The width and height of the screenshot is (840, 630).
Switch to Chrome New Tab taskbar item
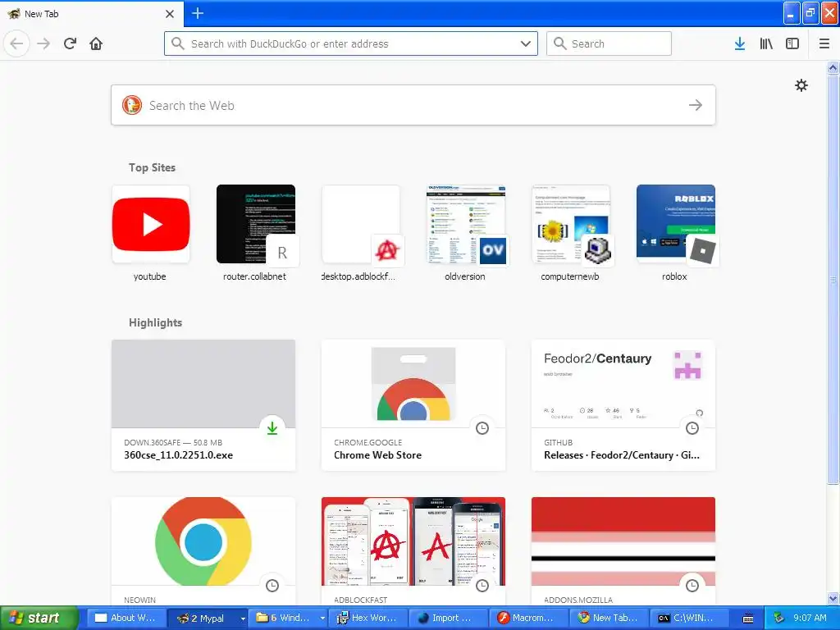click(609, 619)
